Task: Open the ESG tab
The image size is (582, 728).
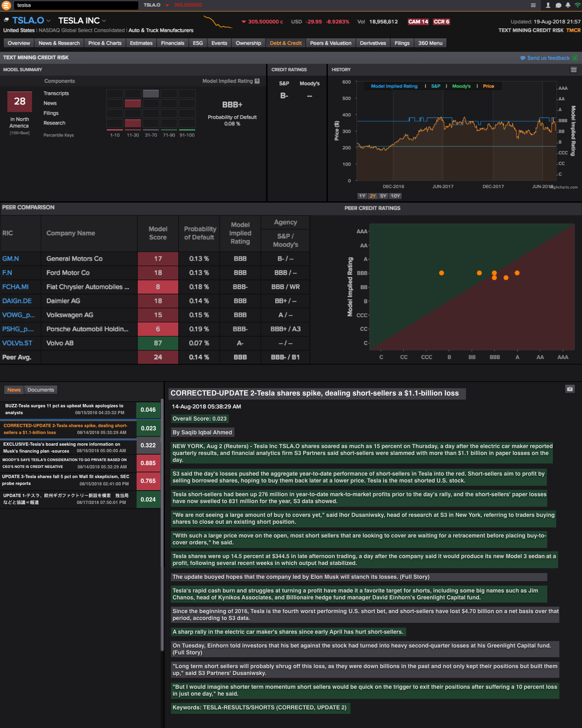Action: pyautogui.click(x=198, y=43)
